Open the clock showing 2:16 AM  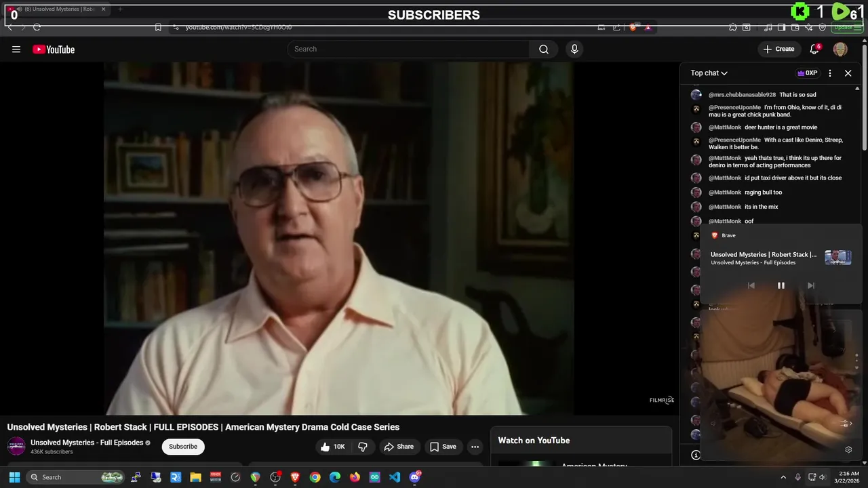[848, 477]
